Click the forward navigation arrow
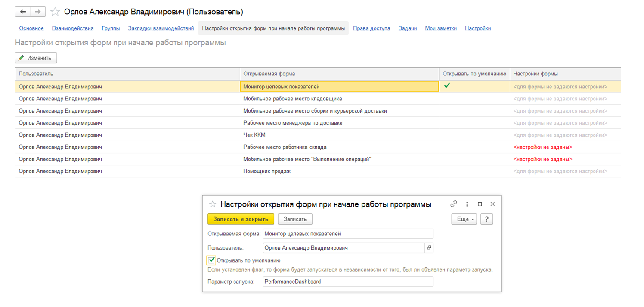 pos(37,12)
